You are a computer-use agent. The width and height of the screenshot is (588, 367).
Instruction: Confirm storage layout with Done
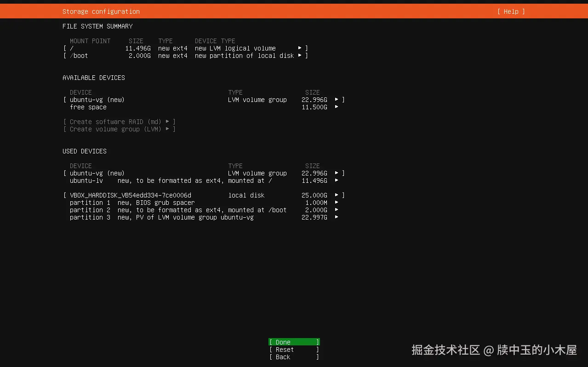(x=294, y=342)
